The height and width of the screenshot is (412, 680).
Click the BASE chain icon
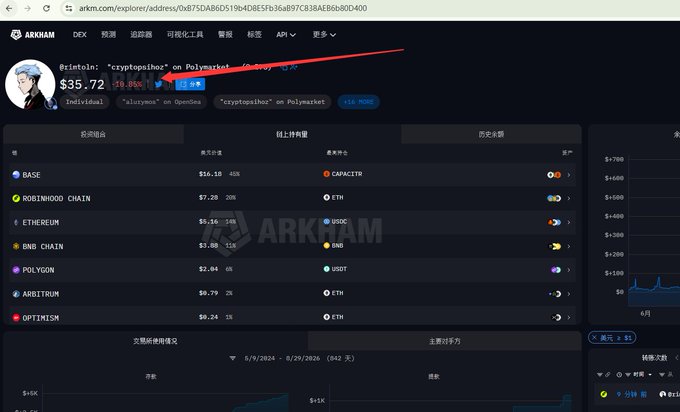[16, 175]
